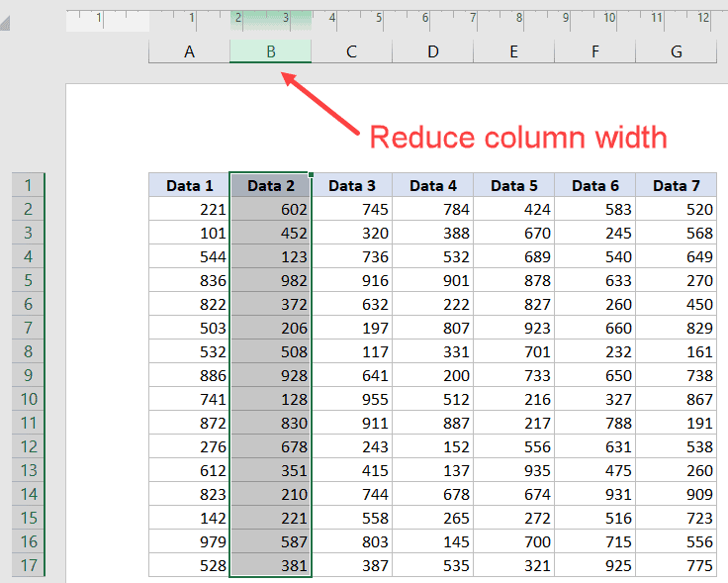This screenshot has height=583, width=728.
Task: Select the cell containing 745
Action: [351, 209]
